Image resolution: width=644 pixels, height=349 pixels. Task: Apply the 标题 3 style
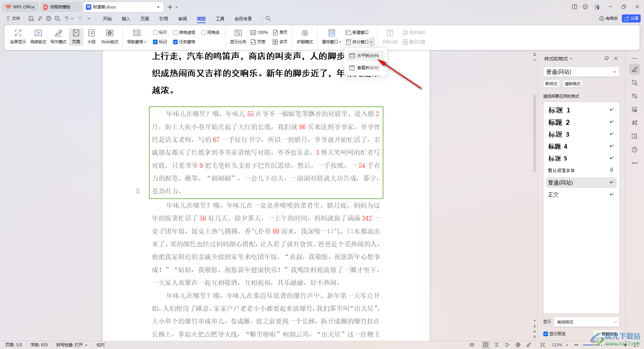pos(581,134)
